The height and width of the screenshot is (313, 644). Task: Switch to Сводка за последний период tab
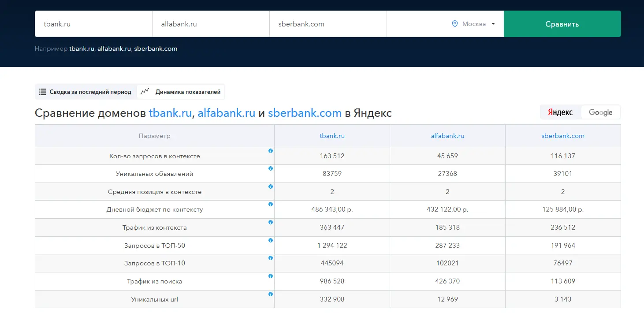(x=86, y=92)
